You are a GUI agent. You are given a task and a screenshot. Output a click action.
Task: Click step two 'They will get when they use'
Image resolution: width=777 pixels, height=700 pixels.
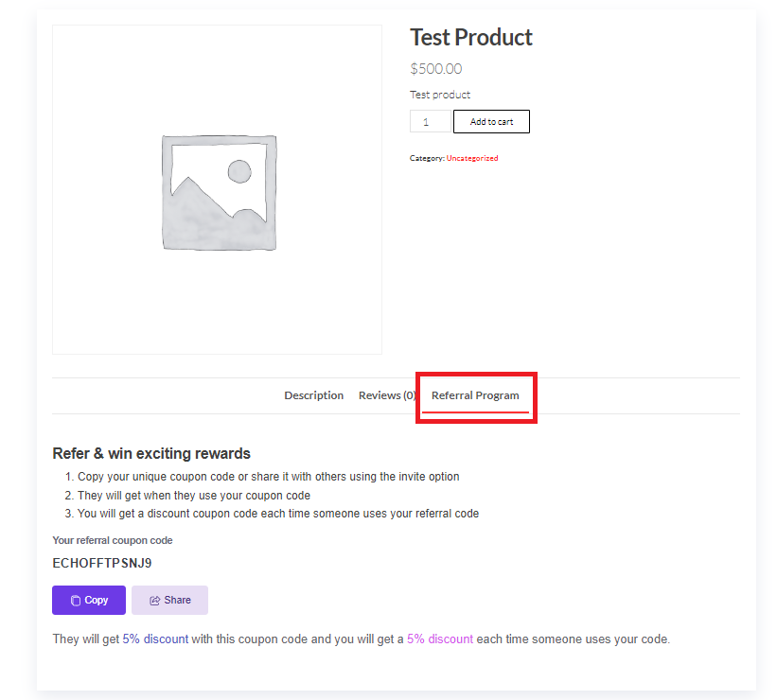point(193,496)
